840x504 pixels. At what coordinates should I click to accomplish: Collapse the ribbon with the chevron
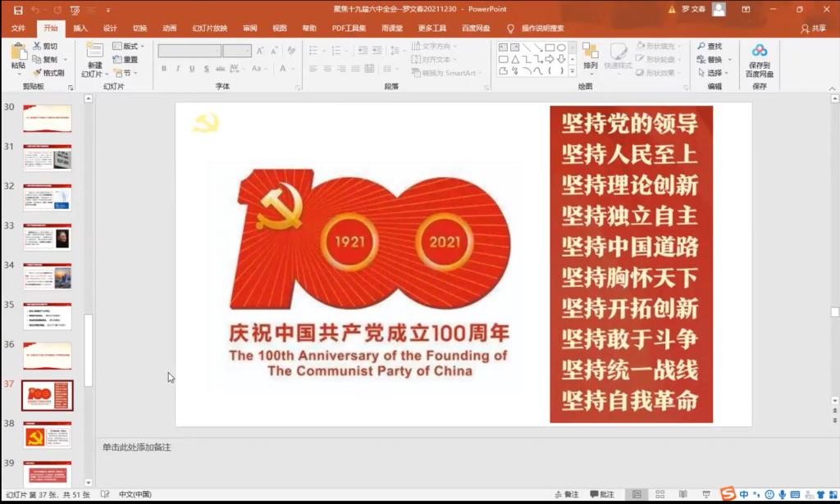tap(832, 88)
